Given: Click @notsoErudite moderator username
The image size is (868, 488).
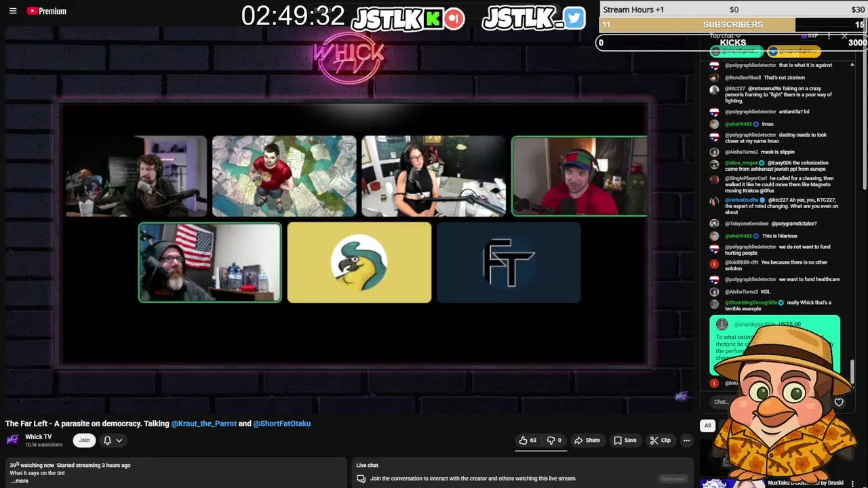Looking at the screenshot, I should pos(743,201).
